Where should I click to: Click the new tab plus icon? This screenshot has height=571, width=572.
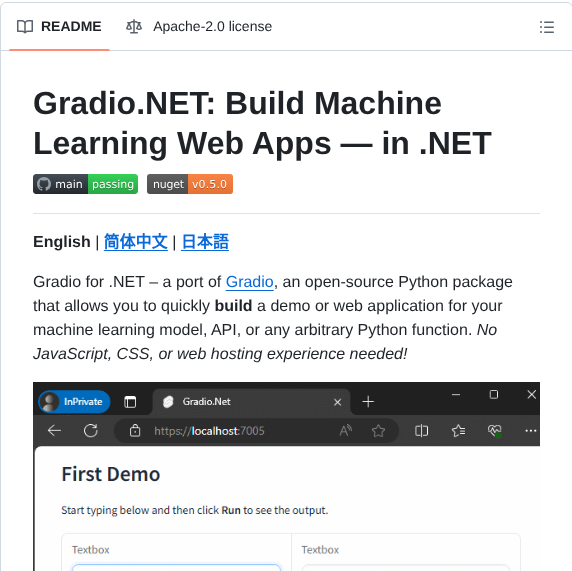coord(368,402)
